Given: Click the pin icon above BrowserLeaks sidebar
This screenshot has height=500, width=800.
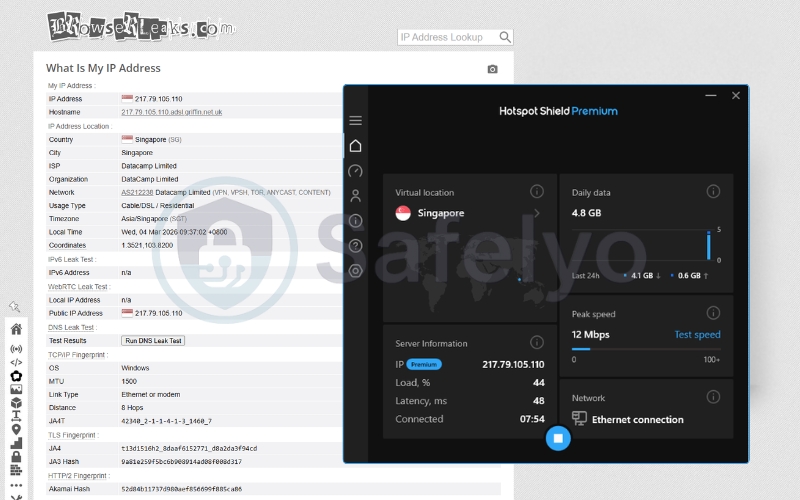Looking at the screenshot, I should coord(14,306).
